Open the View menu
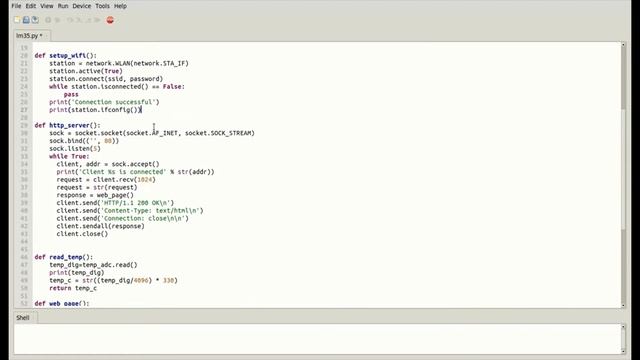Viewport: 640px width, 360px height. pos(47,6)
